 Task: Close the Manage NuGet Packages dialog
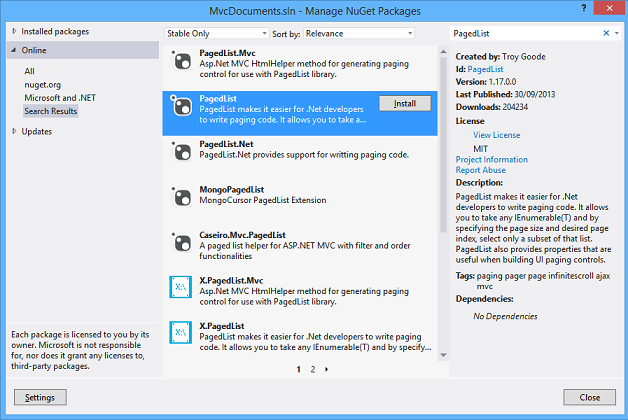coord(589,397)
